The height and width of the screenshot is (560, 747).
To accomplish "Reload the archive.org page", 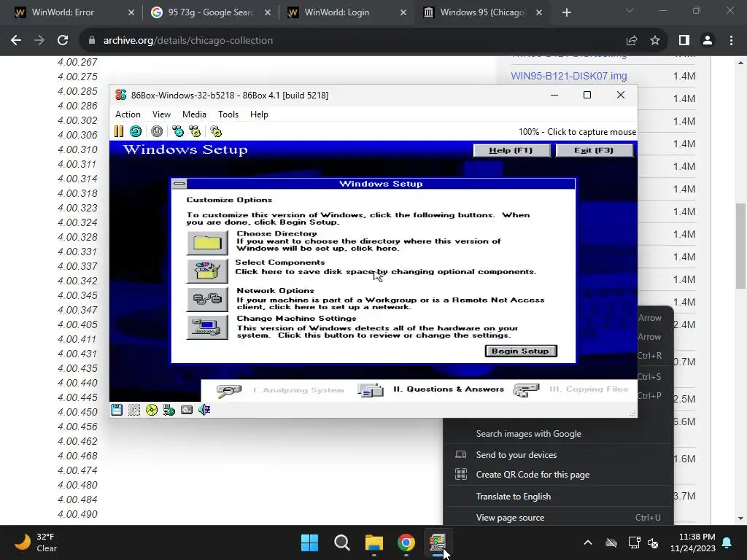I will click(x=63, y=41).
